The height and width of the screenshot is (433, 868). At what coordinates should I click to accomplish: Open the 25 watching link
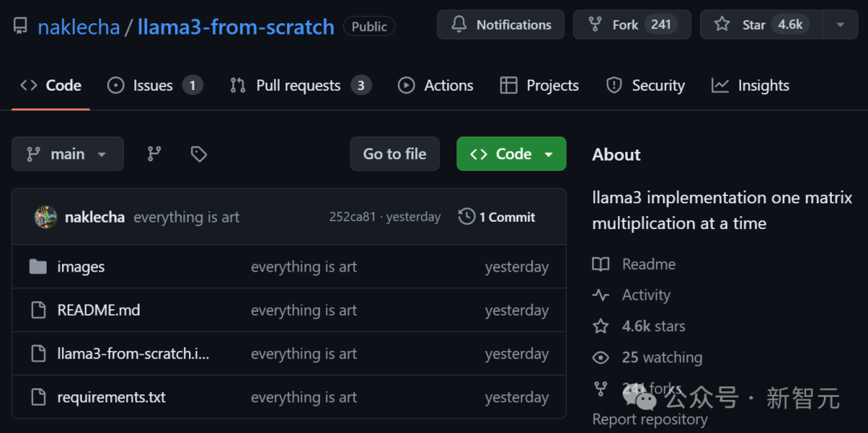tap(647, 357)
